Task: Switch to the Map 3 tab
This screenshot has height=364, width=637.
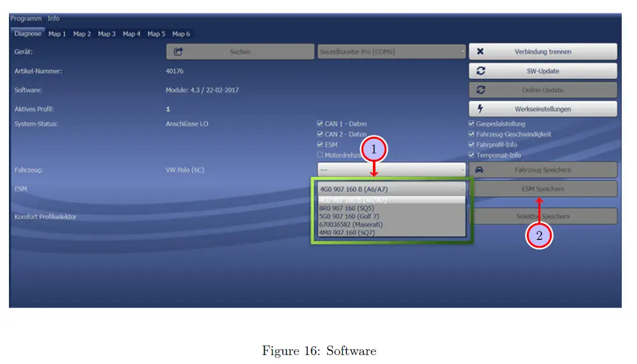Action: (x=107, y=34)
